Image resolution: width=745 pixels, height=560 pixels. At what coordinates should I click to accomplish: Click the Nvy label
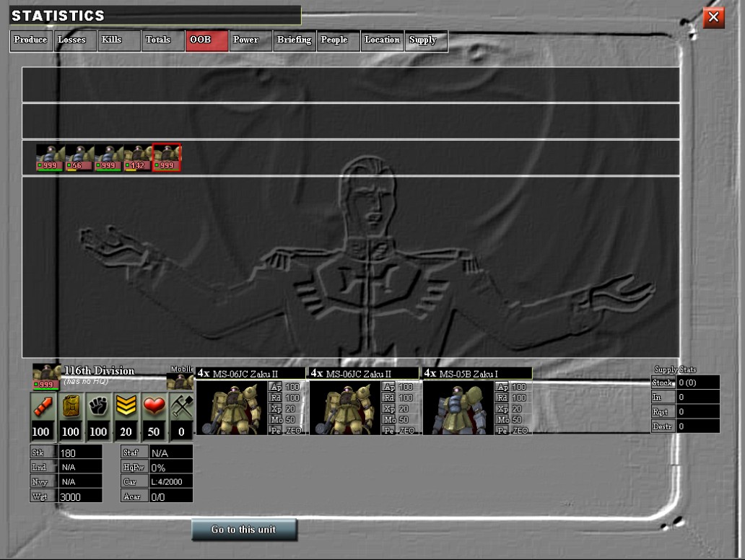pyautogui.click(x=43, y=481)
